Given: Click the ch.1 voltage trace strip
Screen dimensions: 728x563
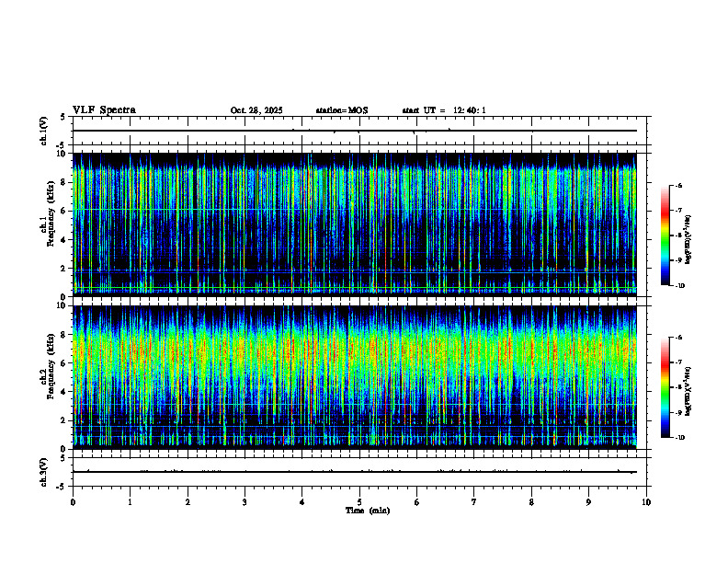Looking at the screenshot, I should click(x=359, y=131).
